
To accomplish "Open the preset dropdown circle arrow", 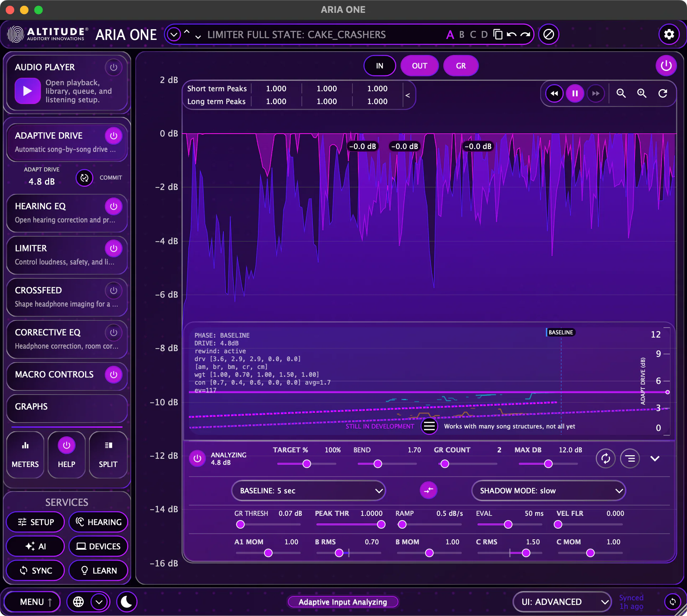I will (174, 35).
